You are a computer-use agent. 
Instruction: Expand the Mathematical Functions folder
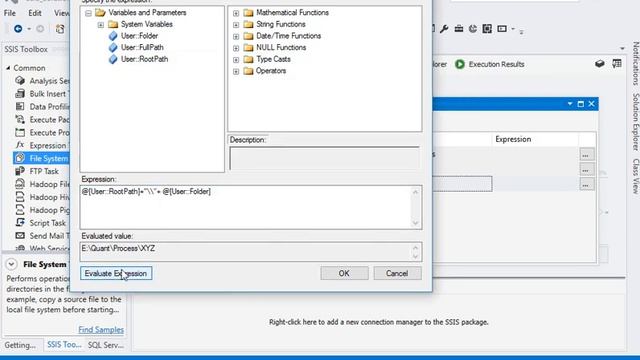(x=236, y=13)
